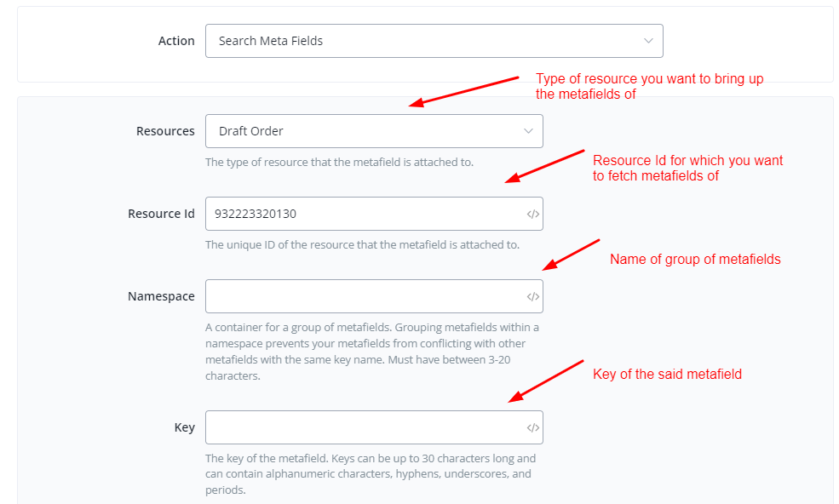The image size is (839, 504).
Task: Open the Action dropdown showing Search Meta Fields
Action: tap(426, 41)
